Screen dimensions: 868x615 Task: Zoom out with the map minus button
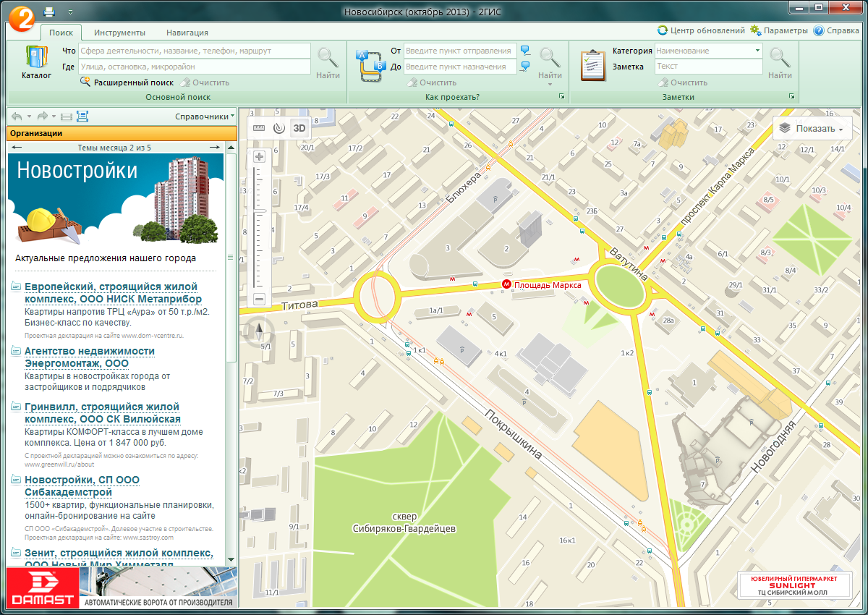tap(260, 299)
